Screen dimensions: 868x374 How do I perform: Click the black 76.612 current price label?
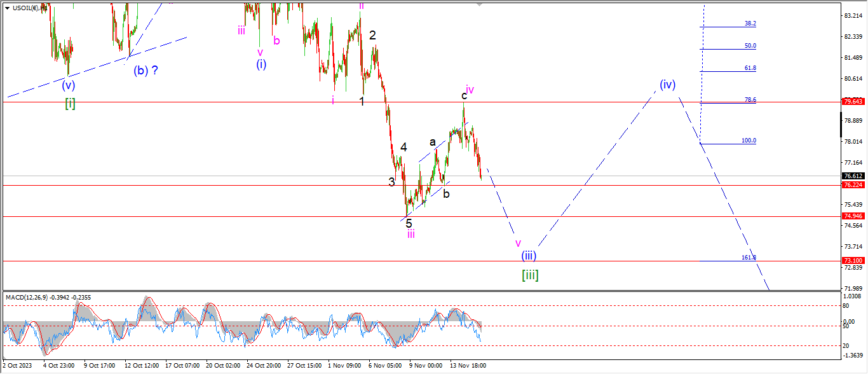coord(852,176)
